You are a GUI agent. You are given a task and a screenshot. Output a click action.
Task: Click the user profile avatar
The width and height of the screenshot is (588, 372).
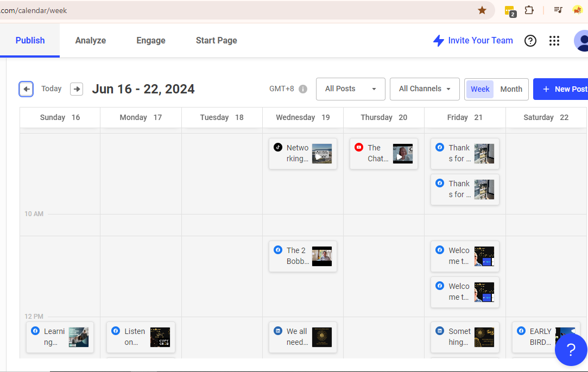pos(582,41)
